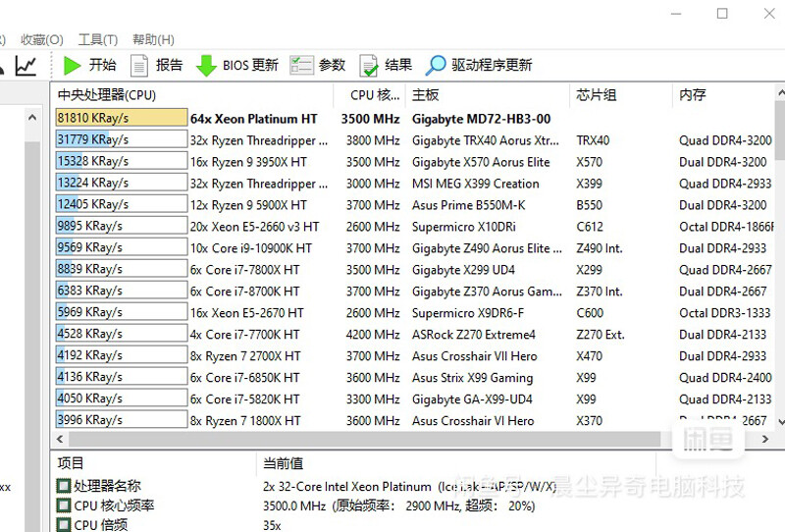Open the Parameters (参数) toolbar icon
The height and width of the screenshot is (532, 785).
[301, 66]
